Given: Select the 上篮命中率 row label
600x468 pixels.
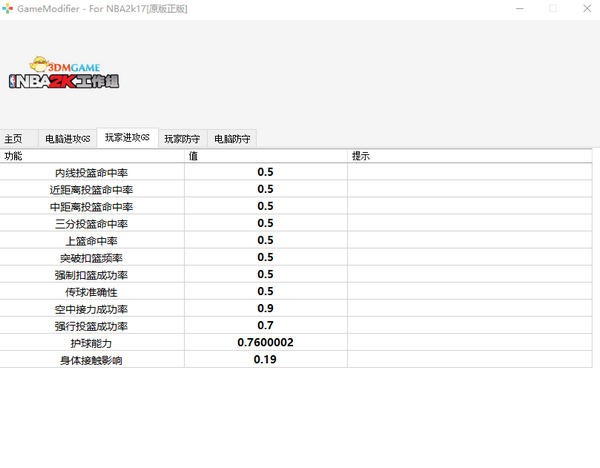Looking at the screenshot, I should coord(91,241).
